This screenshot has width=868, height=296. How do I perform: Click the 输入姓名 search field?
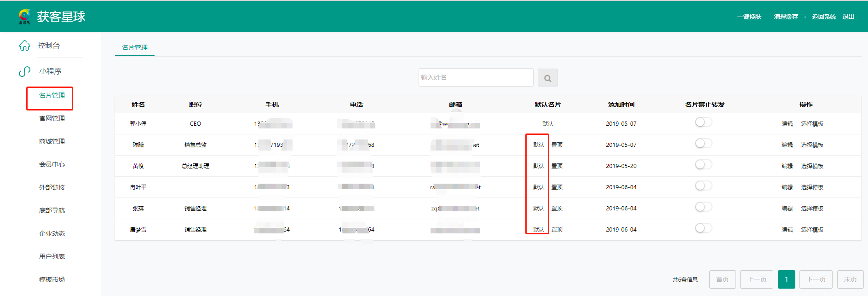click(476, 77)
